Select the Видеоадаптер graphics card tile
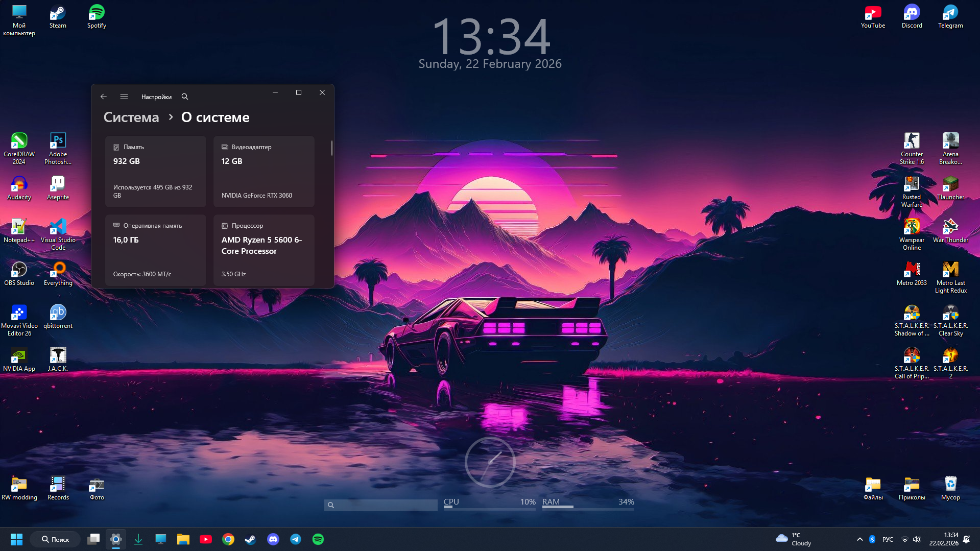 pyautogui.click(x=264, y=171)
